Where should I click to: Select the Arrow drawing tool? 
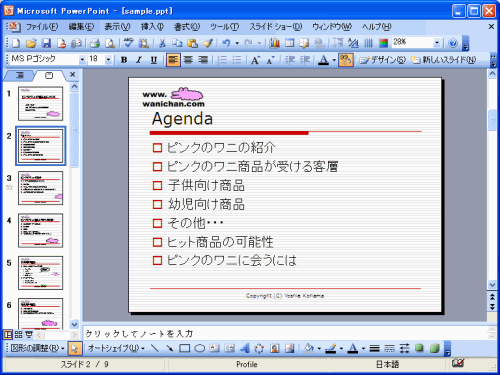point(170,348)
